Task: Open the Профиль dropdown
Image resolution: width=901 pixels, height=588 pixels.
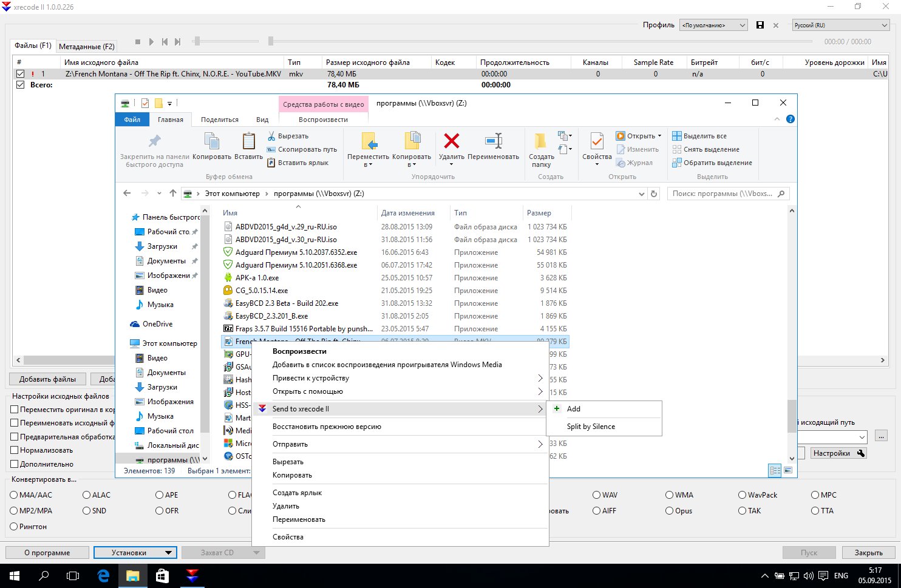Action: 713,25
